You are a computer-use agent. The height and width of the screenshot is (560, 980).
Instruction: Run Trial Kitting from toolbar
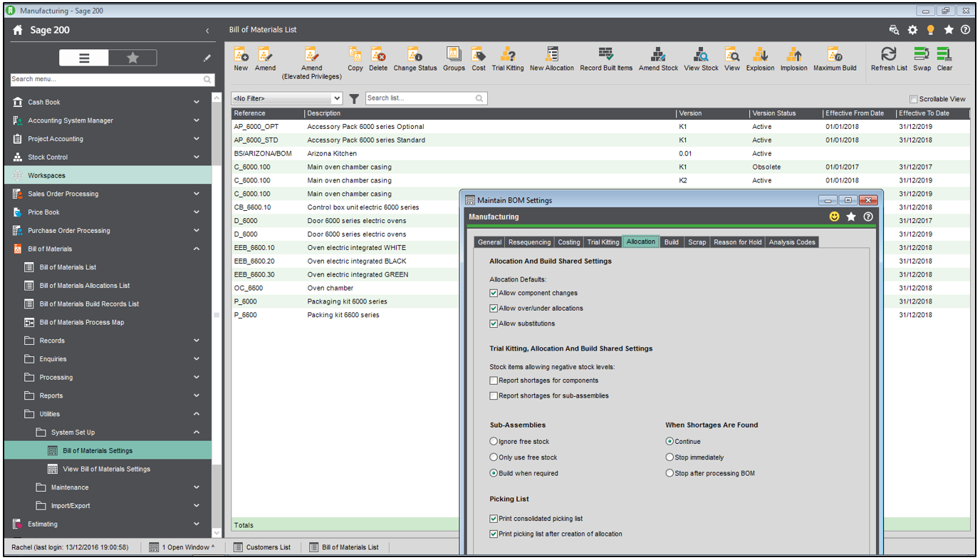[x=508, y=55]
